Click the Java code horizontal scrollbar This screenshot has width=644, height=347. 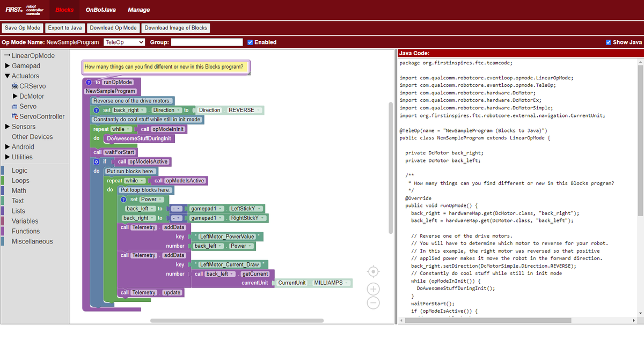point(487,321)
